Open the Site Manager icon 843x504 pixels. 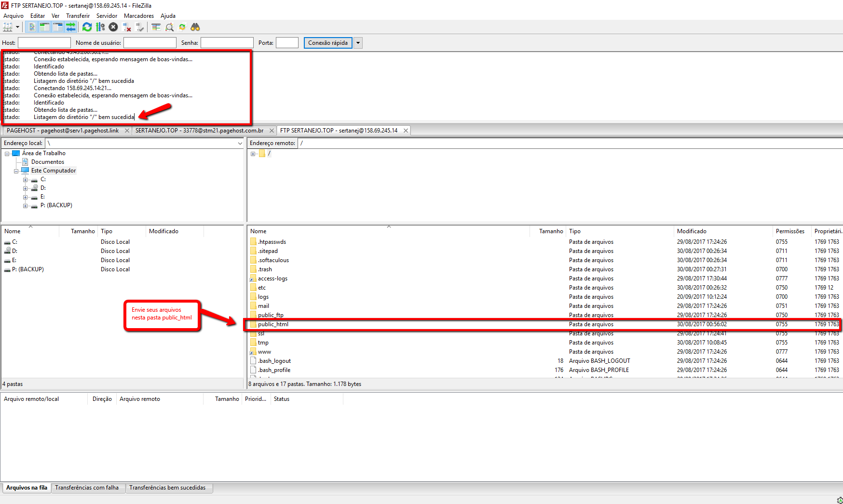click(x=8, y=27)
